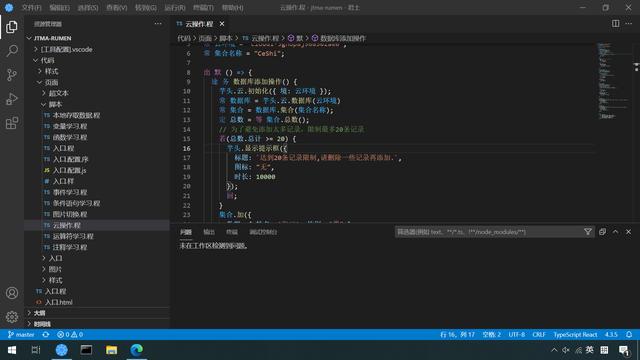Screen dimensions: 640x360
Task: Maximize the bottom panel with chevron
Action: [616, 232]
